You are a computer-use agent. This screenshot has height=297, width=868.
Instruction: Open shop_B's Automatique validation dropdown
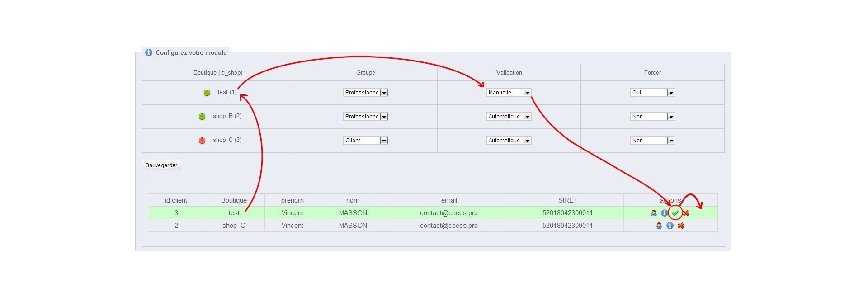tap(509, 117)
